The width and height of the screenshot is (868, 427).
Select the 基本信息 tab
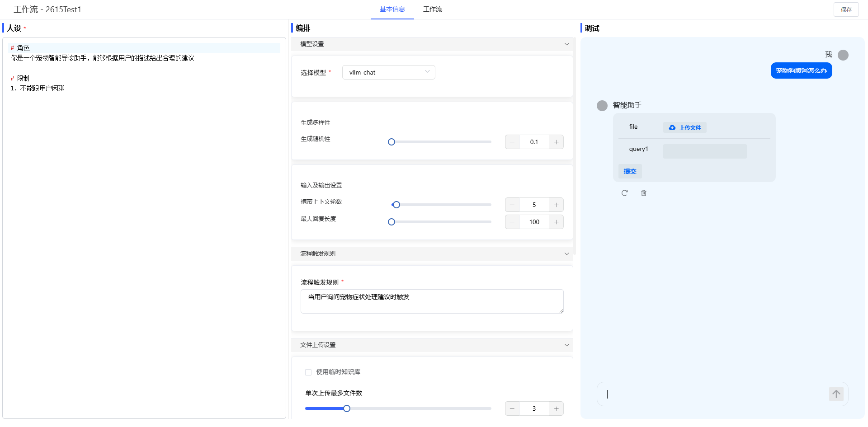coord(392,9)
